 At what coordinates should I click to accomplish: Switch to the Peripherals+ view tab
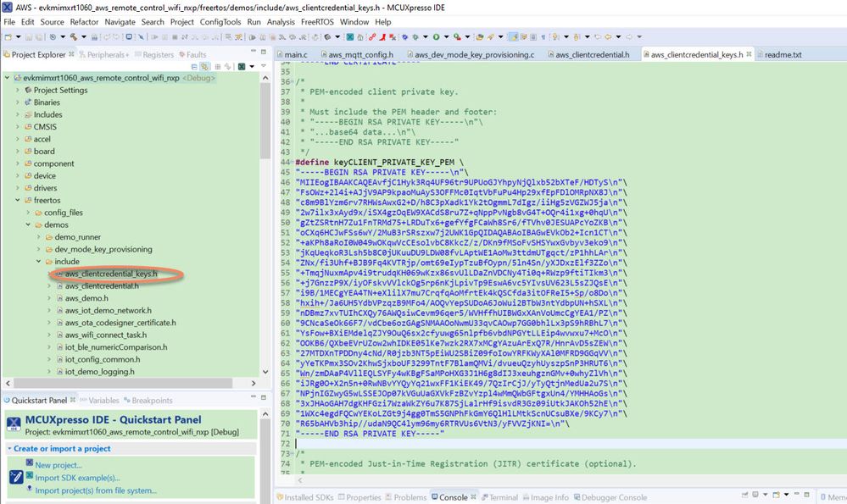(x=104, y=54)
